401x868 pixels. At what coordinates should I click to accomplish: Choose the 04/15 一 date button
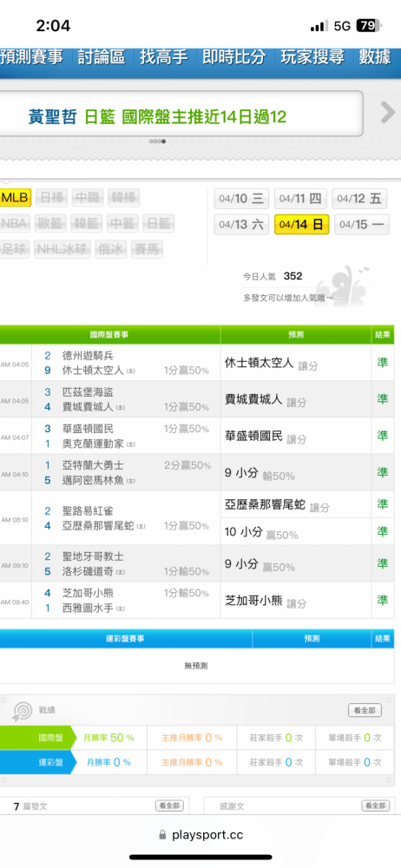coord(362,224)
